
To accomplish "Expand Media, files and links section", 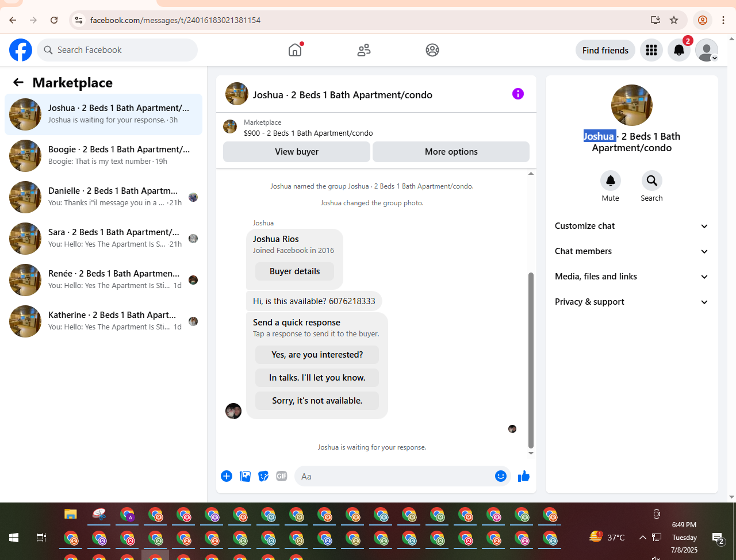I will pos(631,277).
